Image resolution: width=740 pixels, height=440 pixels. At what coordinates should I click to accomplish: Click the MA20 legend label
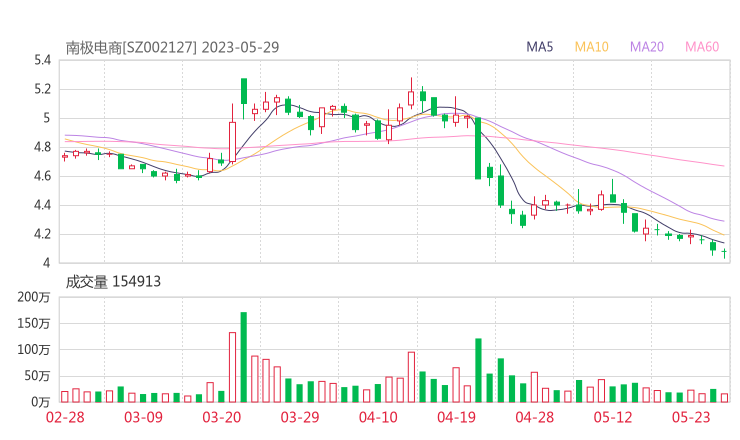[x=647, y=47]
